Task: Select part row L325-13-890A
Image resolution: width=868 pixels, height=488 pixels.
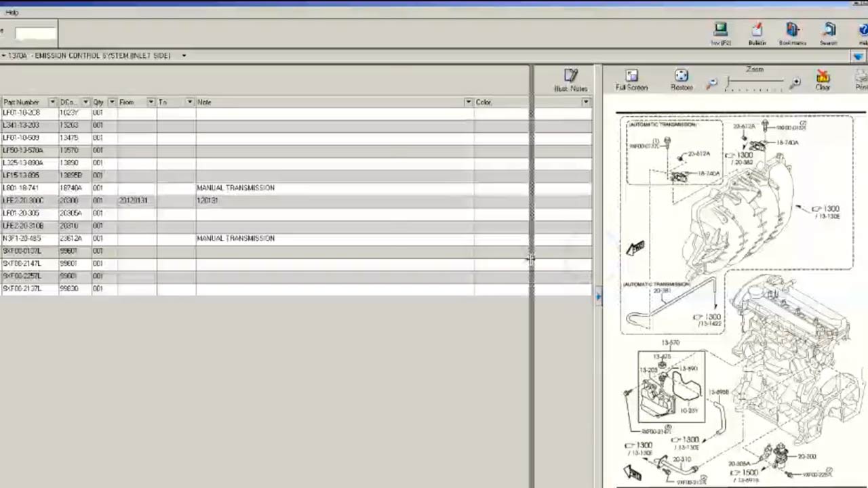Action: click(x=296, y=163)
